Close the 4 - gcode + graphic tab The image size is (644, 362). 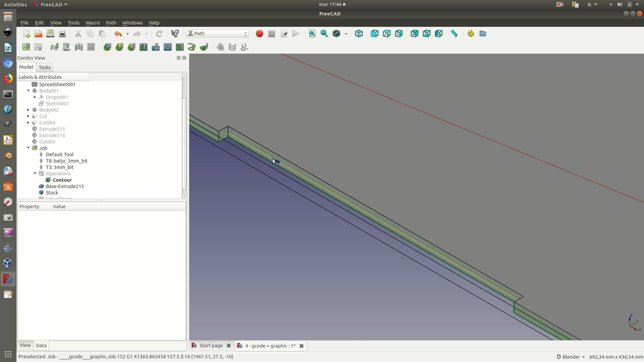(x=302, y=346)
